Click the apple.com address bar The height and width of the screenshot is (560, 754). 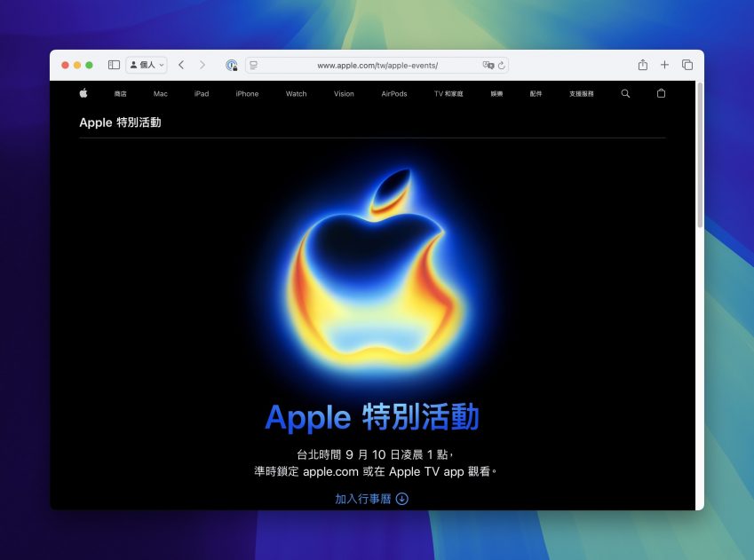[x=377, y=65]
